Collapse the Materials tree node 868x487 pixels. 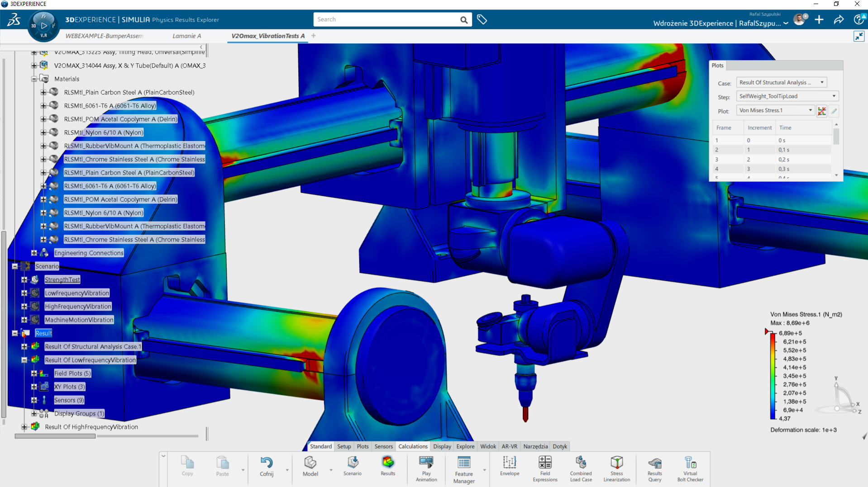[x=34, y=79]
